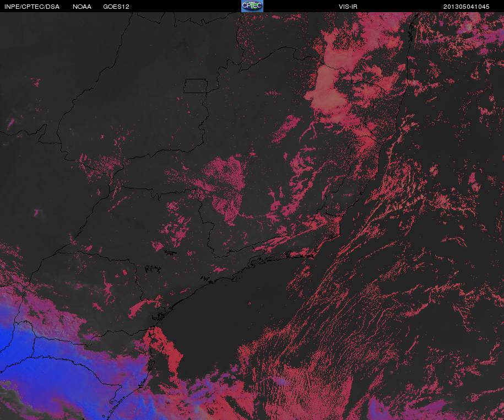The width and height of the screenshot is (504, 420).
Task: Select the VIS-IR channel label
Action: (348, 7)
